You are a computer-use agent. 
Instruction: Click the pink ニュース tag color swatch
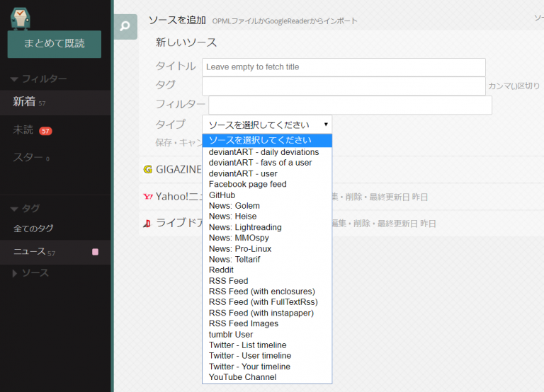click(x=95, y=252)
